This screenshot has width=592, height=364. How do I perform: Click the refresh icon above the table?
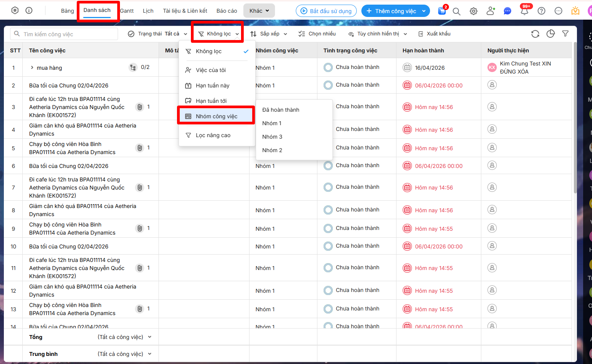pos(535,34)
